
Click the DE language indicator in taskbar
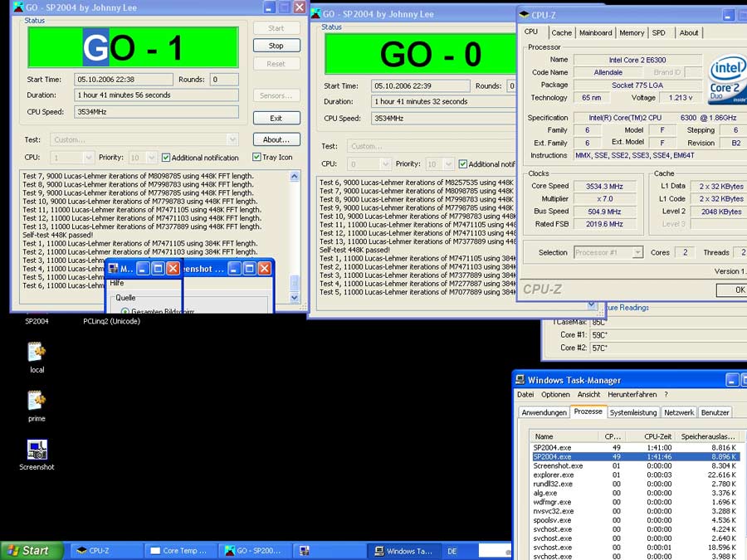(x=452, y=551)
